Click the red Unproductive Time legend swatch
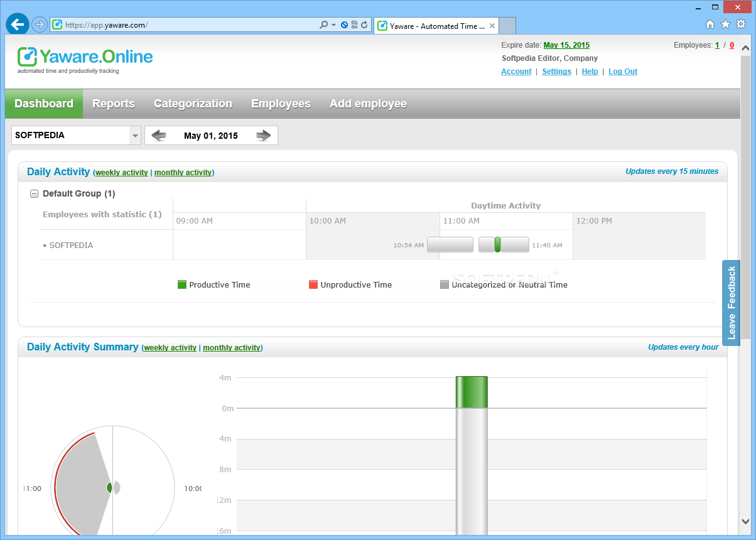This screenshot has width=756, height=540. 313,284
